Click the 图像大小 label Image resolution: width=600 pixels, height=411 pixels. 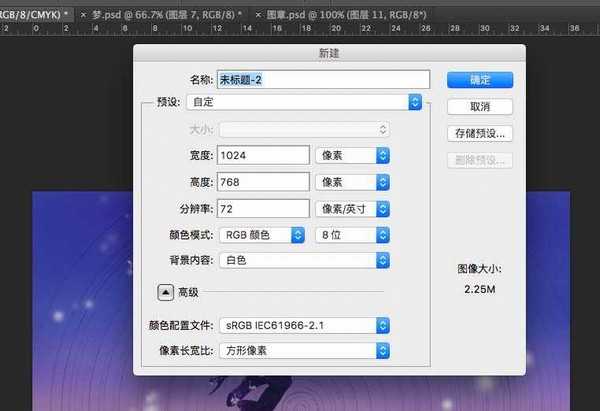479,269
